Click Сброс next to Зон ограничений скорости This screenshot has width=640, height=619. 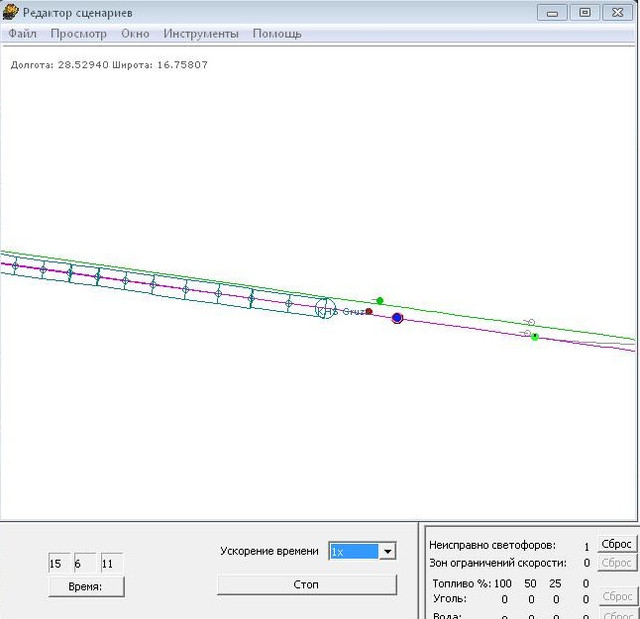pos(617,563)
